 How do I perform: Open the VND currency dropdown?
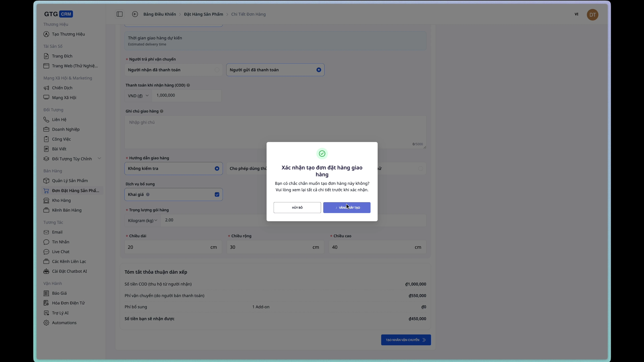[x=138, y=96]
